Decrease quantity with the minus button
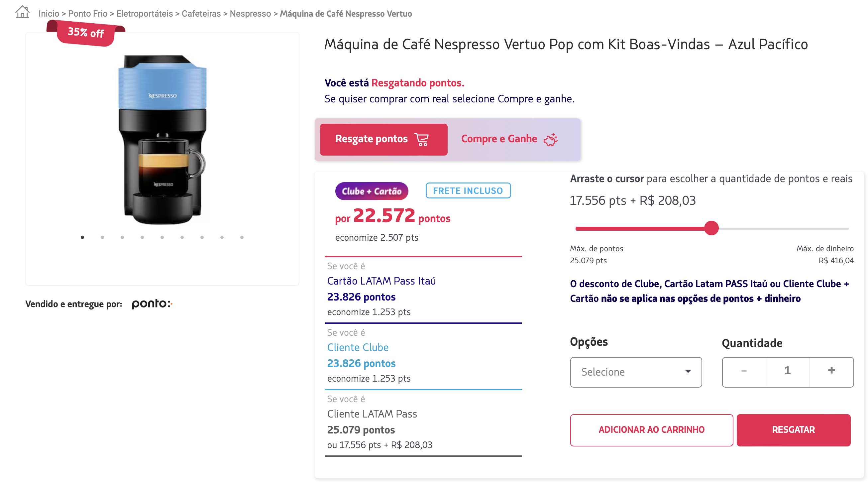 coord(744,371)
